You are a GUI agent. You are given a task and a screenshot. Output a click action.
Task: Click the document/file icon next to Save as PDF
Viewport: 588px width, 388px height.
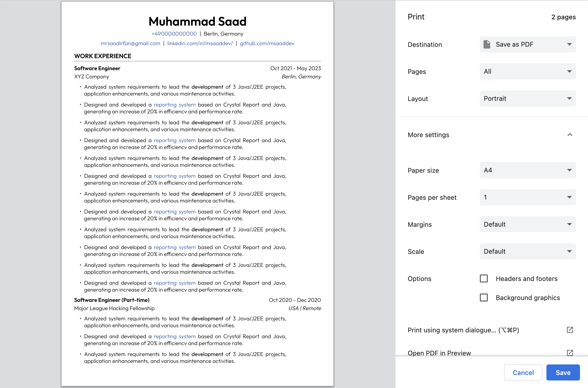click(x=487, y=45)
